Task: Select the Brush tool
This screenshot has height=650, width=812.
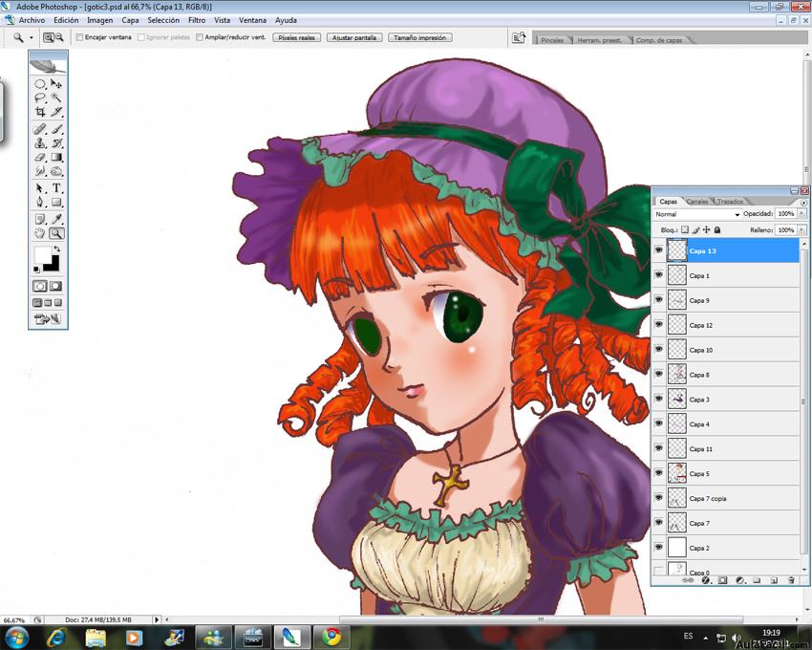Action: pyautogui.click(x=56, y=129)
